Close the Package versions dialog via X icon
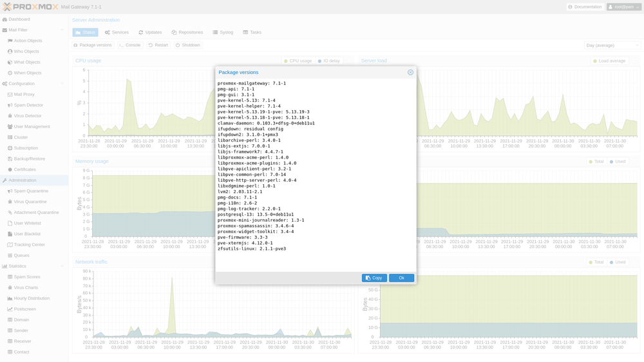The image size is (644, 362). [x=410, y=72]
